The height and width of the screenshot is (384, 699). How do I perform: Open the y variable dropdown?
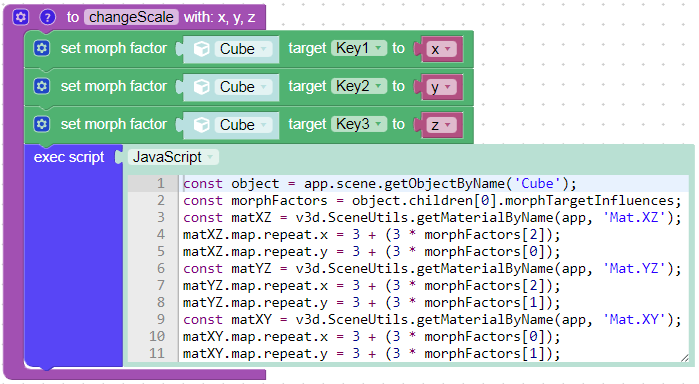[441, 87]
